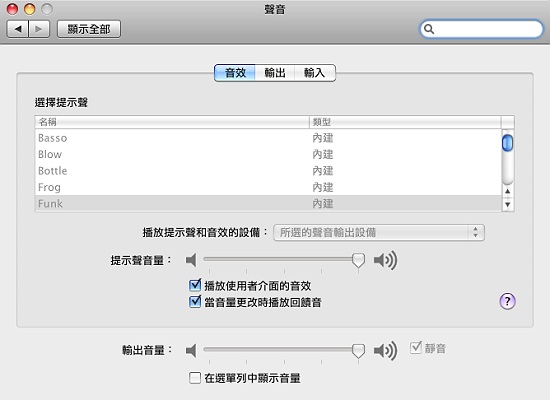Screen dimensions: 550x400
Task: Toggle the 靜音 mute checkbox
Action: (416, 348)
